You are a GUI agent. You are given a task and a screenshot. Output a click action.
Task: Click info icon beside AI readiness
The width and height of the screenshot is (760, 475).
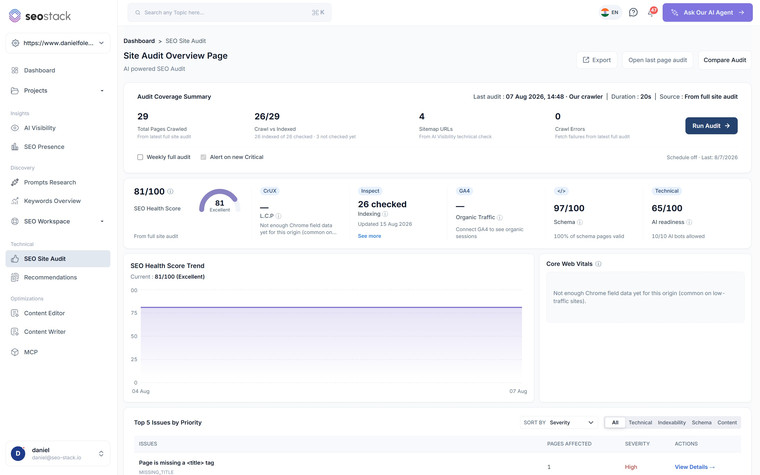pyautogui.click(x=689, y=222)
